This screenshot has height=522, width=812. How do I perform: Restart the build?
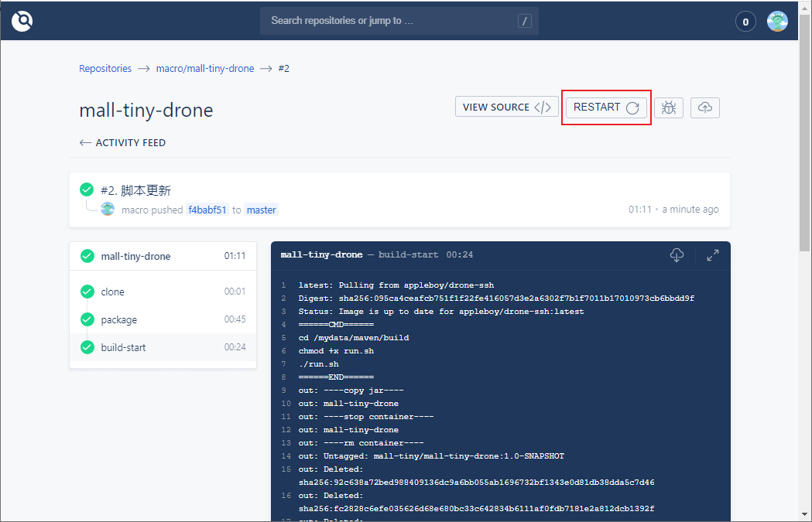(x=606, y=107)
